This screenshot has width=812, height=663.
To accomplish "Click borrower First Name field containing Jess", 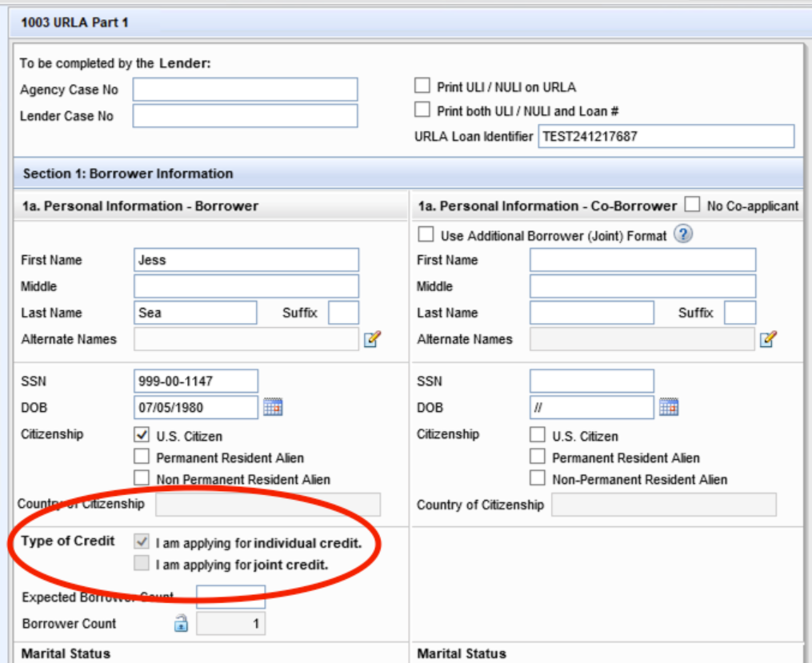I will pos(246,260).
